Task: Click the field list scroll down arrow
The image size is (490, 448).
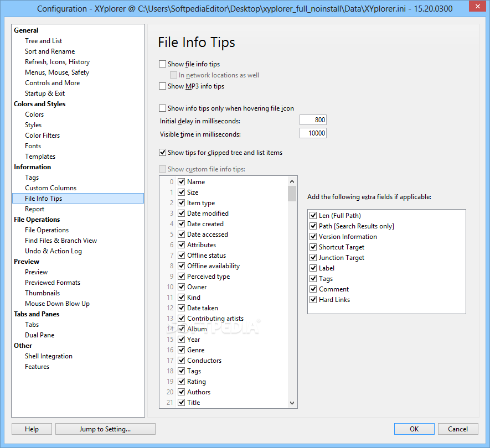Action: [x=292, y=403]
